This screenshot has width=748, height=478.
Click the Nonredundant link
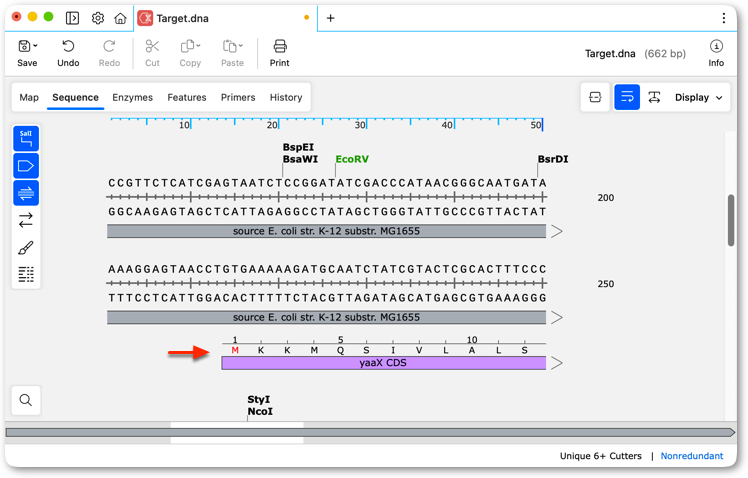[692, 456]
